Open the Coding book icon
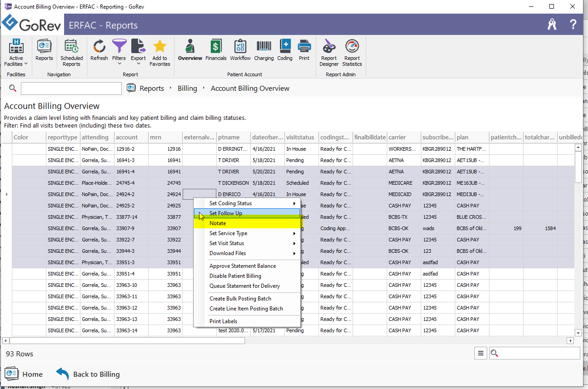The image size is (588, 389). tap(285, 50)
